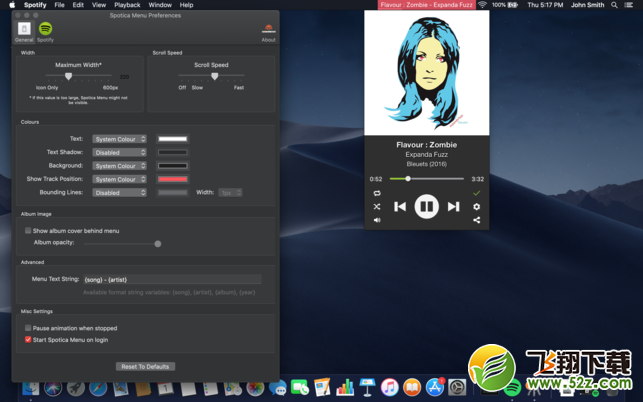Open the mini player settings gear
This screenshot has height=402, width=643.
[x=476, y=207]
